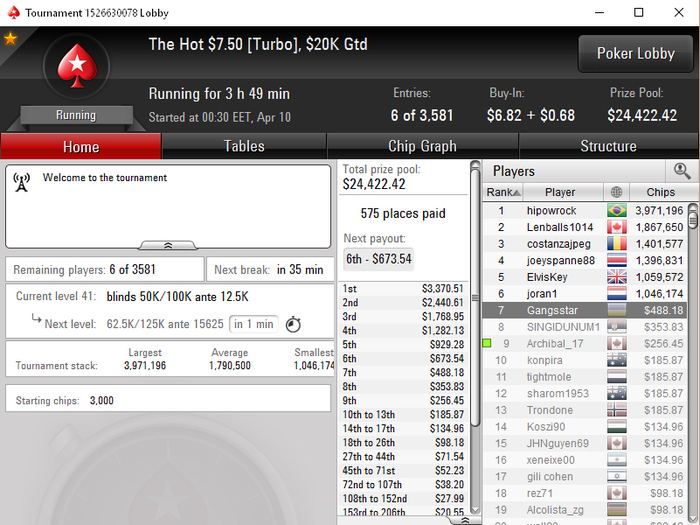Click the Poker Lobby button
This screenshot has width=700, height=525.
click(x=636, y=54)
